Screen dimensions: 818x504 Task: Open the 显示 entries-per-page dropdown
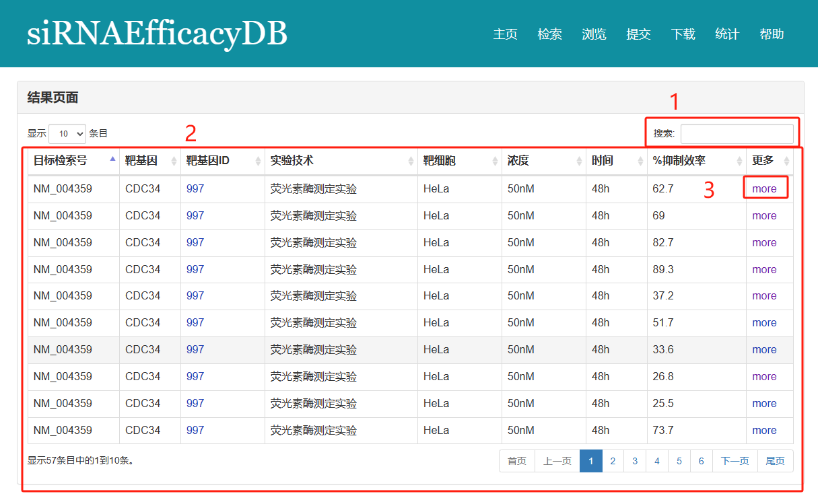[x=67, y=133]
